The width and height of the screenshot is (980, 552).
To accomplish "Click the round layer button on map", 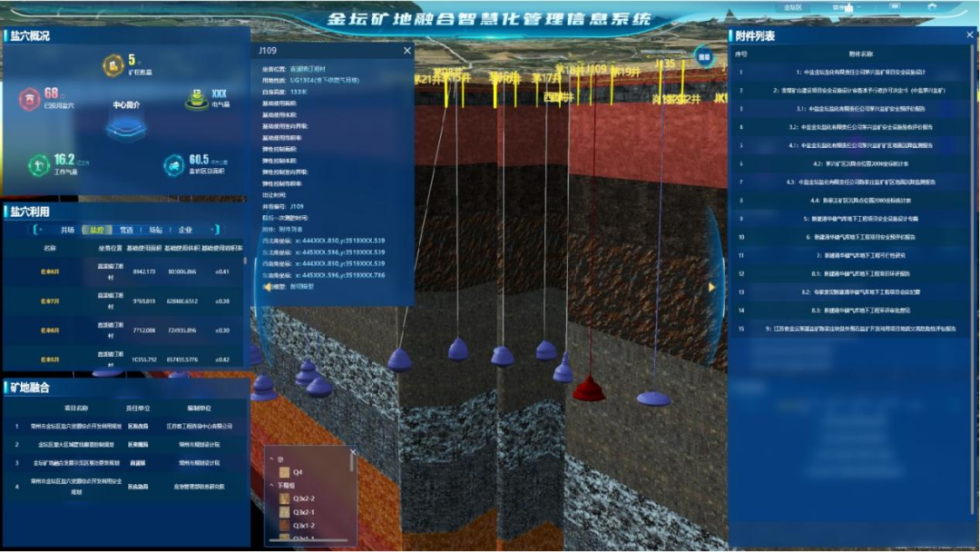I will coord(703,56).
